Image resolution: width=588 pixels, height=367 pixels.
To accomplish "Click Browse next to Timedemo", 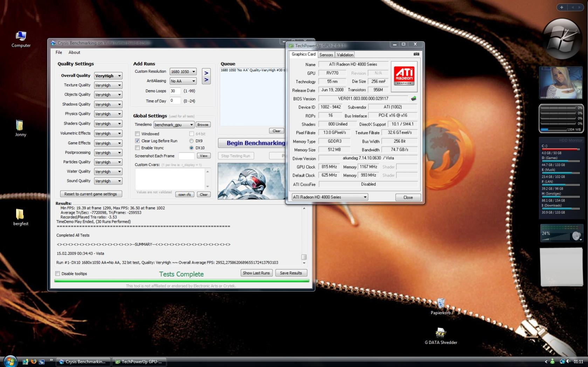I will pyautogui.click(x=203, y=125).
